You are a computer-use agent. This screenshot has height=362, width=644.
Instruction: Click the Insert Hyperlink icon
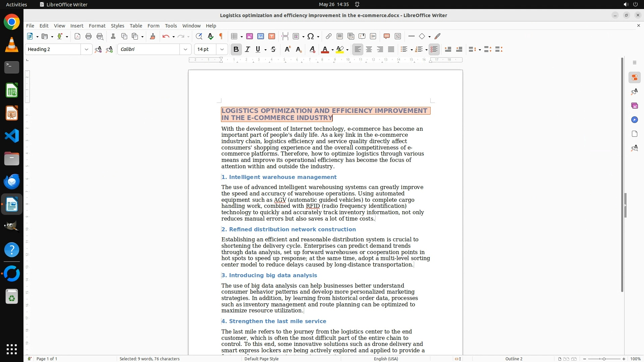tap(329, 36)
